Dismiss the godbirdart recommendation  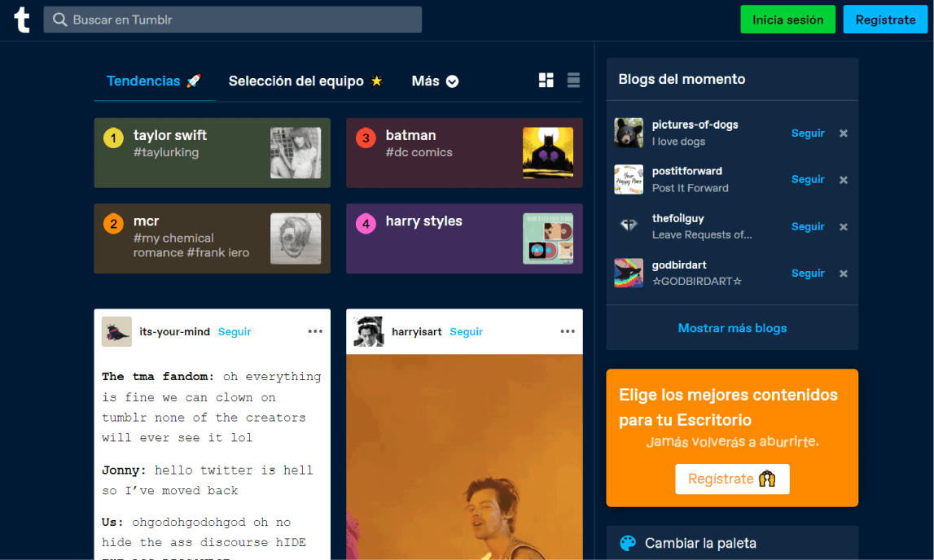click(844, 273)
